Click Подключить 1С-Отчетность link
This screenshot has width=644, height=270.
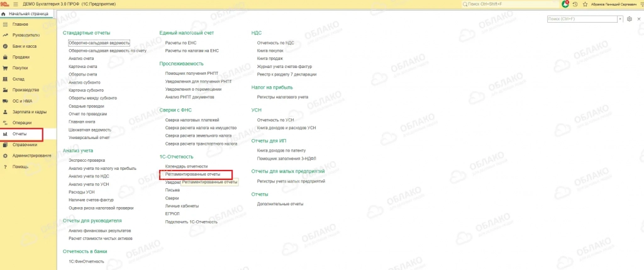191,222
